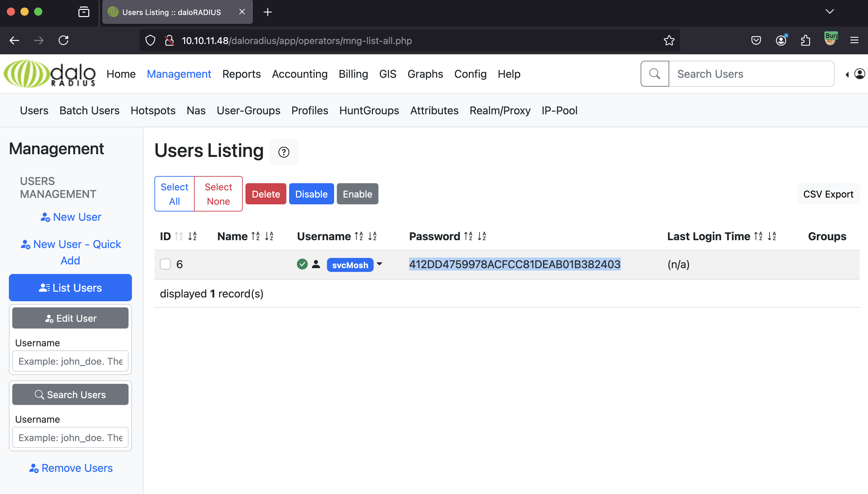This screenshot has height=494, width=868.
Task: Click the daloRADIUS logo
Action: point(49,74)
